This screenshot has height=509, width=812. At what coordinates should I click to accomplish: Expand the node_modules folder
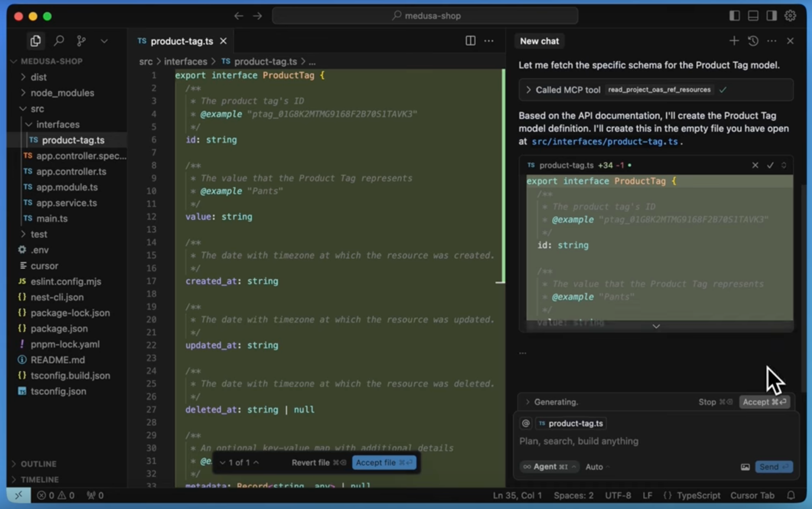click(x=62, y=93)
